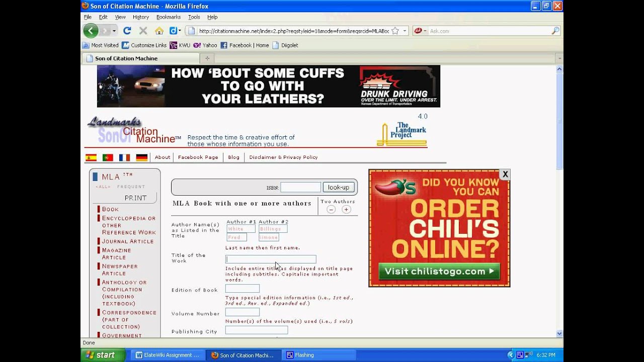
Task: Switch to the Flashing taskbar window
Action: pos(320,355)
